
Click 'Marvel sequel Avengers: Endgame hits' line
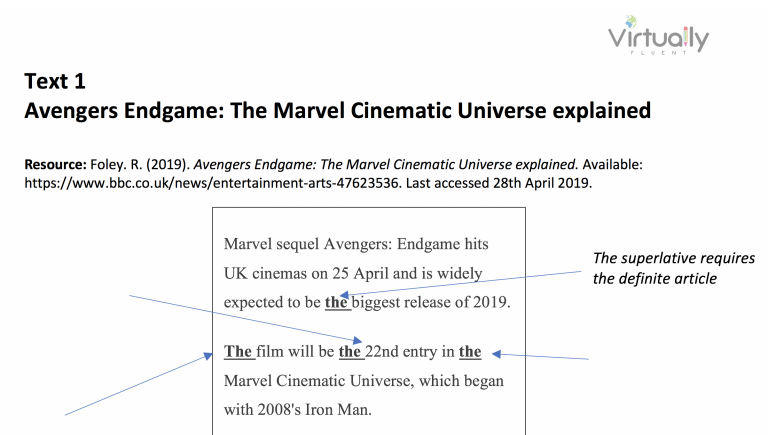click(x=356, y=244)
